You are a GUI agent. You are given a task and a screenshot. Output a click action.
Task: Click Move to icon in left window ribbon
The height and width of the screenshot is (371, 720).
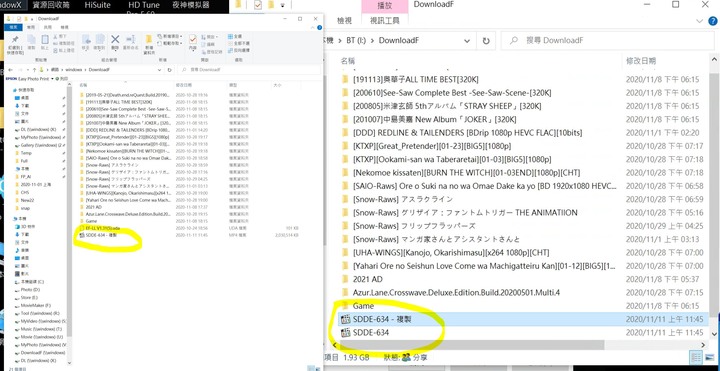(85, 39)
